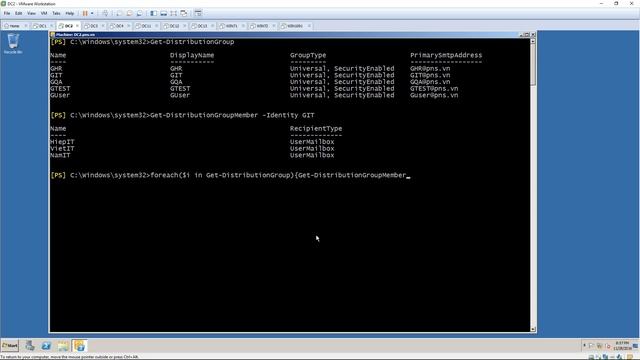Viewport: 640px width, 360px height.
Task: Click the guest Start button
Action: 10,346
